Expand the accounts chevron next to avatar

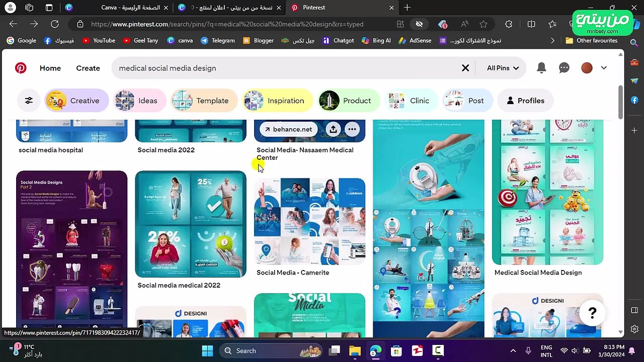pyautogui.click(x=604, y=68)
